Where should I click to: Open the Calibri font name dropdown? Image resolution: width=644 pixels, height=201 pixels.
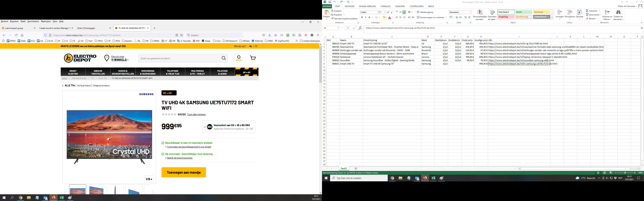(x=378, y=12)
